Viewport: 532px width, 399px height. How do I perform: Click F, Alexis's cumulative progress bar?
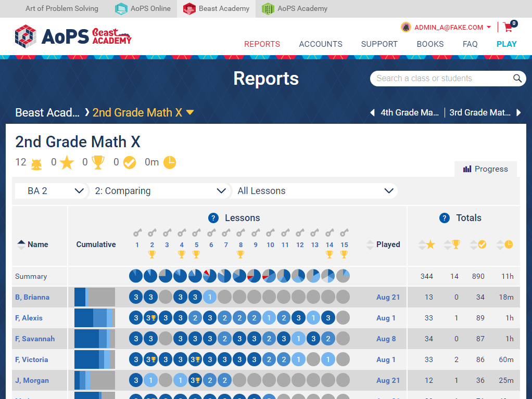pos(94,318)
